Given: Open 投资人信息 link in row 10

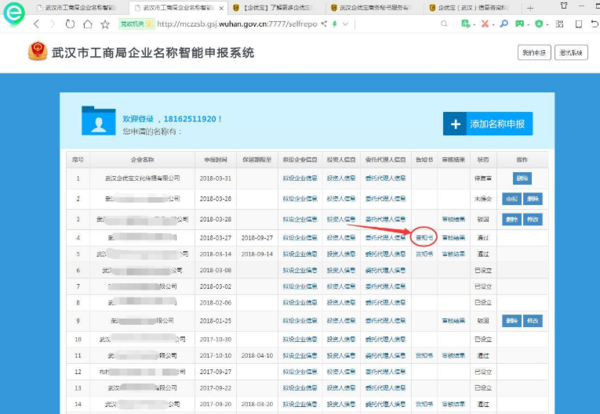Looking at the screenshot, I should point(341,339).
